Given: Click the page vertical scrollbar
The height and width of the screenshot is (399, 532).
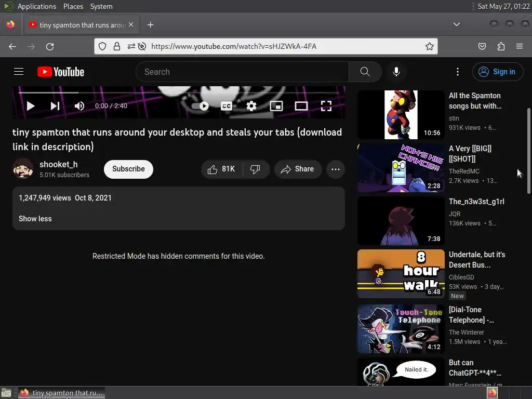Looking at the screenshot, I should coord(528,151).
